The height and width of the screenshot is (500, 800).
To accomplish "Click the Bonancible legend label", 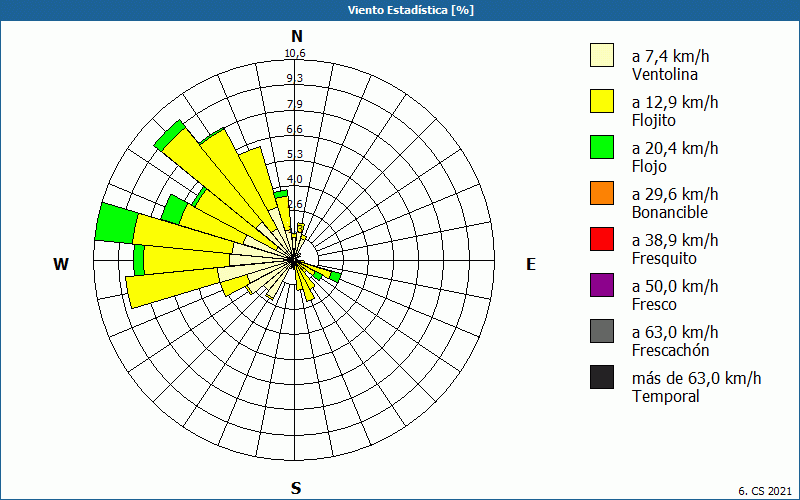I will click(x=670, y=212).
